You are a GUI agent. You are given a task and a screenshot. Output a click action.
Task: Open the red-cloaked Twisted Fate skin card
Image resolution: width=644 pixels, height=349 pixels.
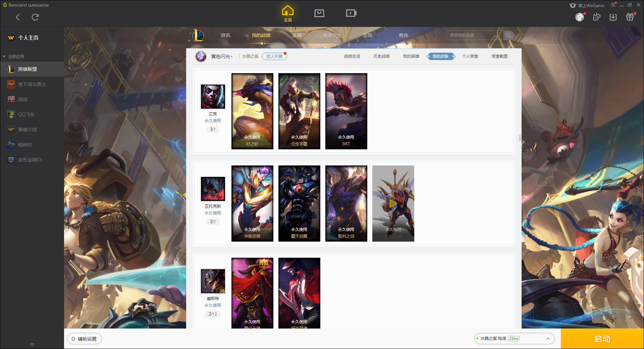pyautogui.click(x=252, y=293)
